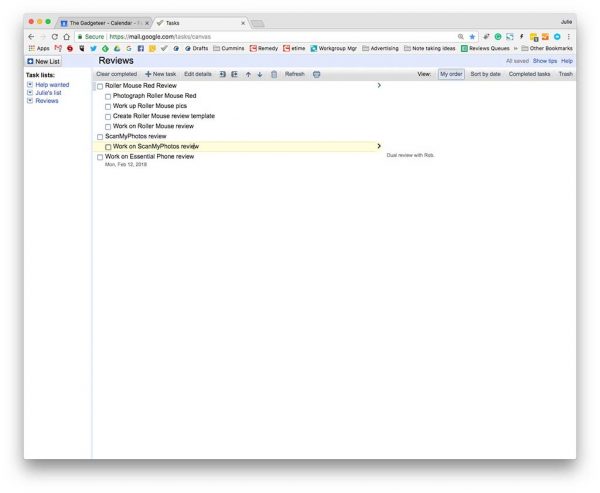Viewport: 600px width, 493px height.
Task: Check off Roller Mouse Red Review task
Action: (x=100, y=87)
